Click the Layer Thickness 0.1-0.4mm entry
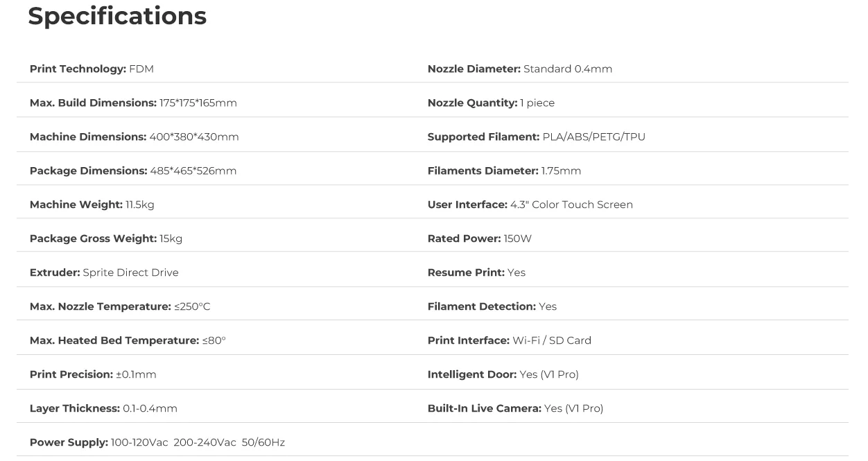 pyautogui.click(x=103, y=408)
